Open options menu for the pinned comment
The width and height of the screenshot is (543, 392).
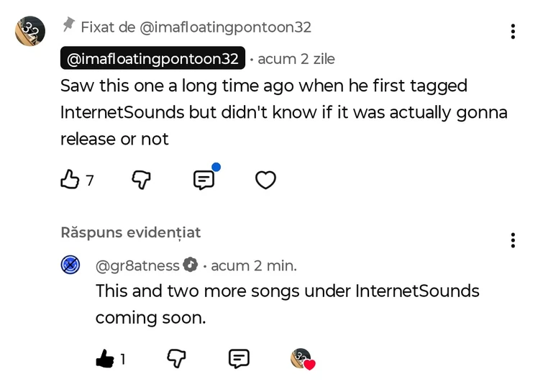pyautogui.click(x=512, y=31)
